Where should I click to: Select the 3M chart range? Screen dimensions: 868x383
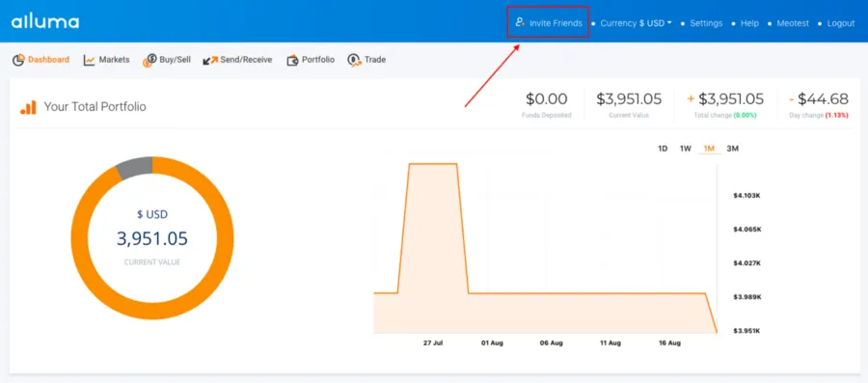(x=732, y=149)
